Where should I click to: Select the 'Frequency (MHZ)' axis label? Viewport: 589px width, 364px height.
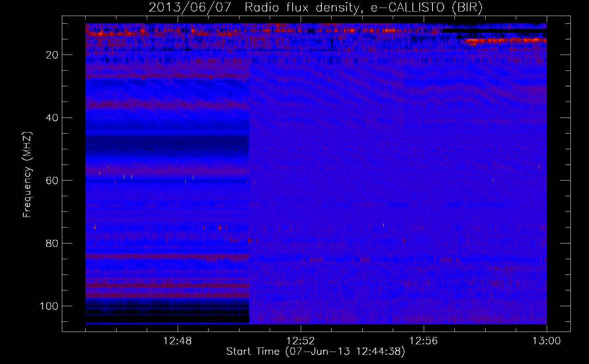[x=27, y=175]
